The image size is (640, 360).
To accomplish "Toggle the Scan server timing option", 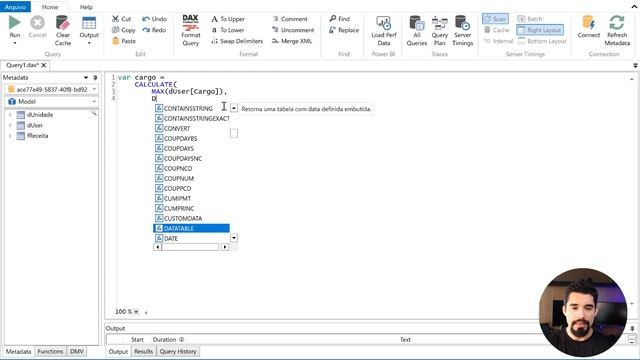I will pyautogui.click(x=495, y=19).
